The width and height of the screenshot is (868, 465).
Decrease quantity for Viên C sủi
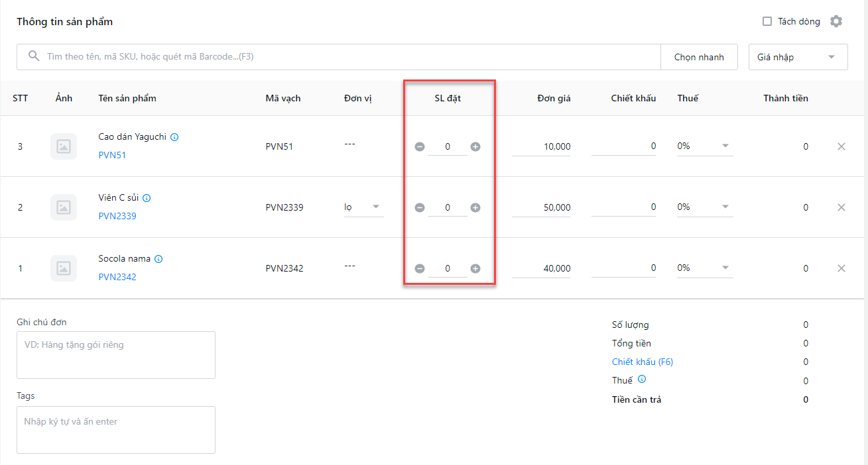pos(420,207)
